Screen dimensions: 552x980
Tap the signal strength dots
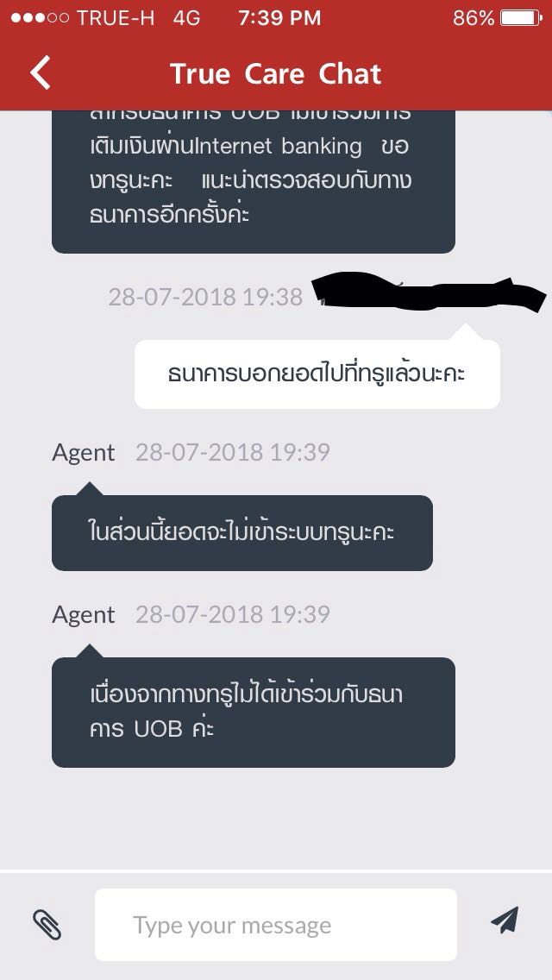tap(40, 18)
